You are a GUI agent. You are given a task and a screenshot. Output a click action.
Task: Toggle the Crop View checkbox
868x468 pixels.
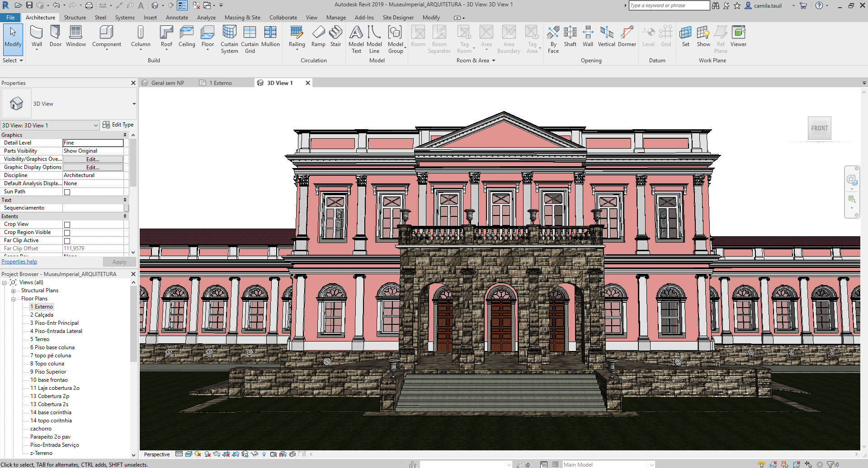[67, 225]
